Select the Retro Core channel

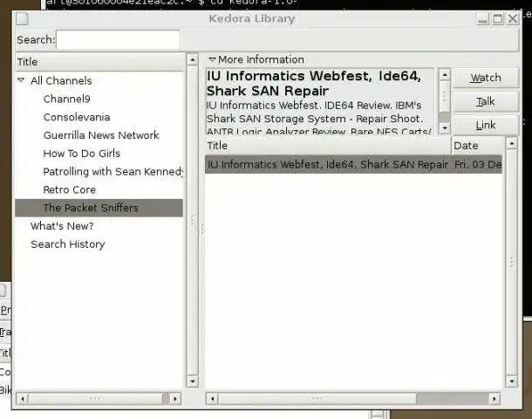70,189
